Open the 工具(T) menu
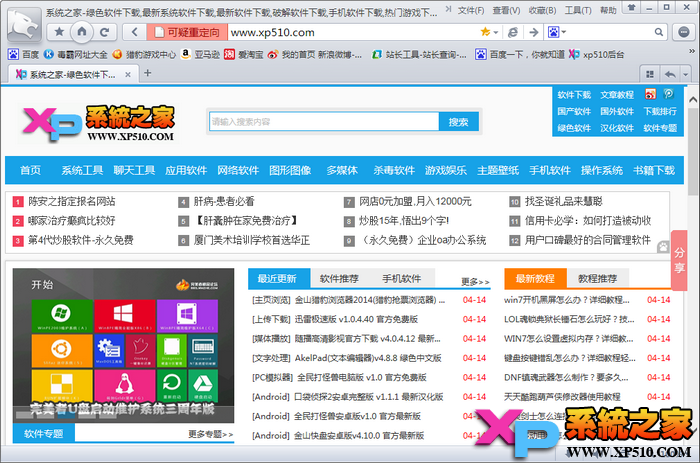 pos(578,10)
